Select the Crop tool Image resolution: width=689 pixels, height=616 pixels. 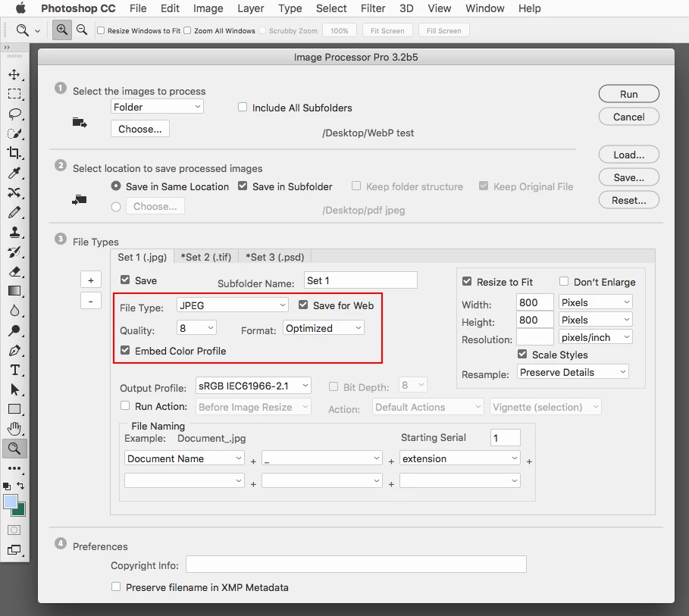[14, 153]
